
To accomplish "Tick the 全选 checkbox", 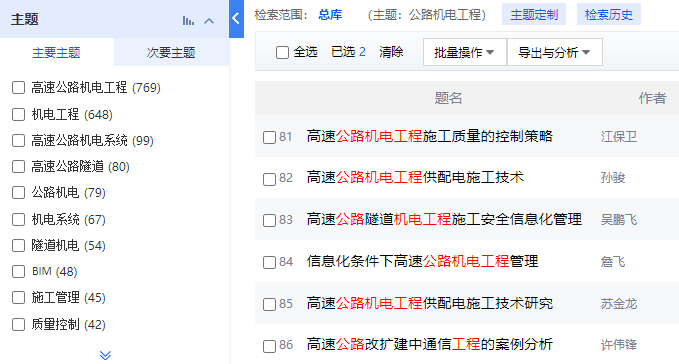I will pyautogui.click(x=282, y=52).
